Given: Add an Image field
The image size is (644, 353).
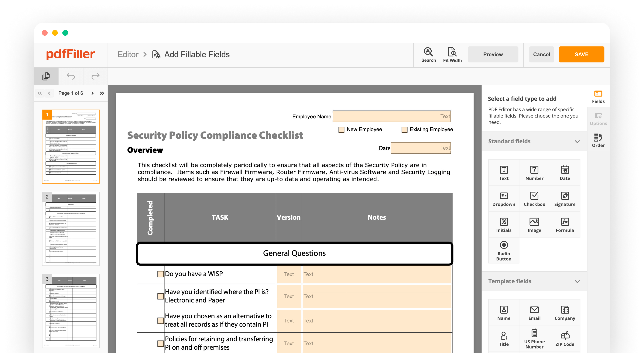Looking at the screenshot, I should 534,224.
